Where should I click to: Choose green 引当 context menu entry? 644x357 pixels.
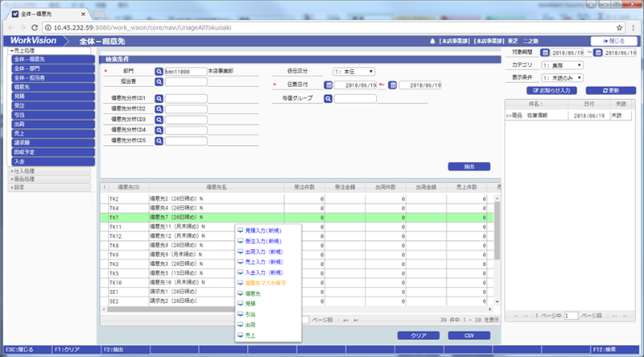point(250,314)
